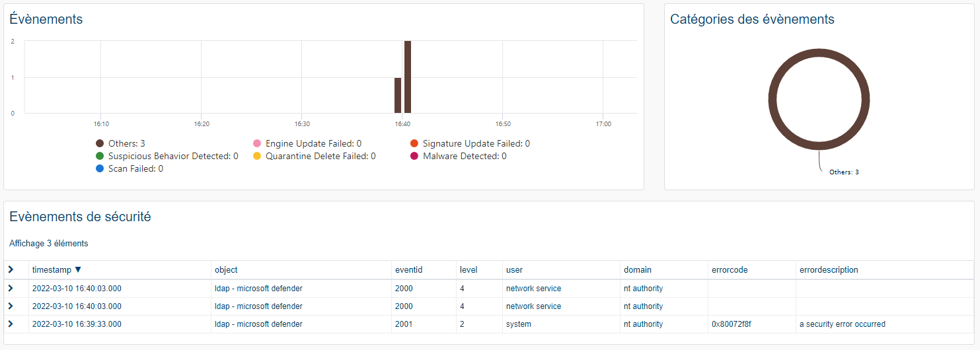Click the errorcode column header

pyautogui.click(x=730, y=270)
